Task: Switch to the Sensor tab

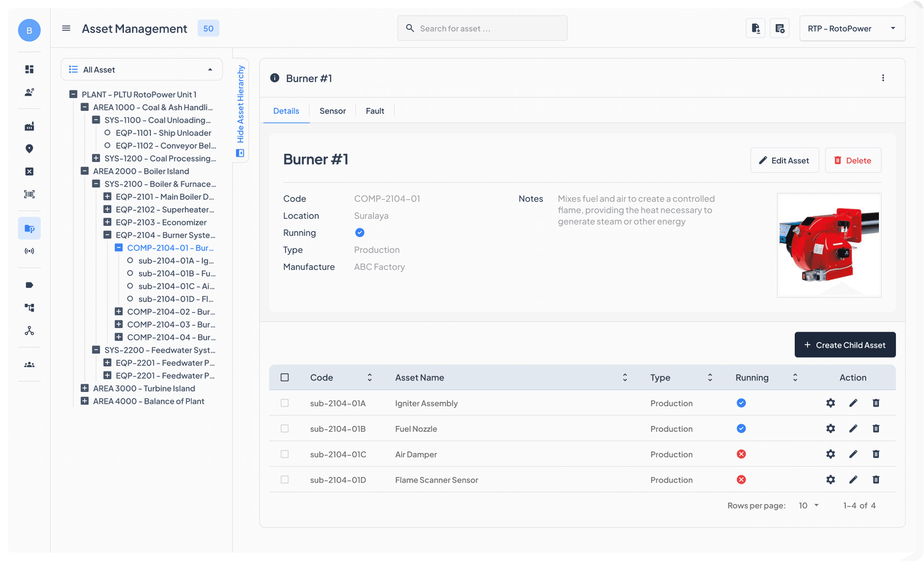Action: coord(332,111)
